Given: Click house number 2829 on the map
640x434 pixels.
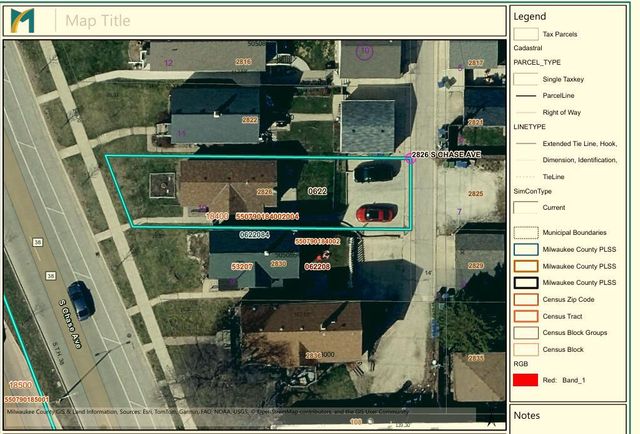Looking at the screenshot, I should tap(476, 265).
